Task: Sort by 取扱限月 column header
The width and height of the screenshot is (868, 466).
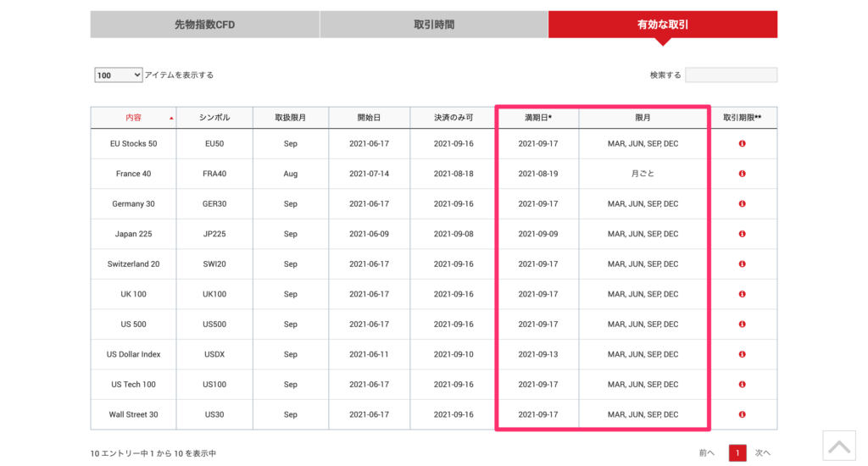Action: [x=291, y=117]
